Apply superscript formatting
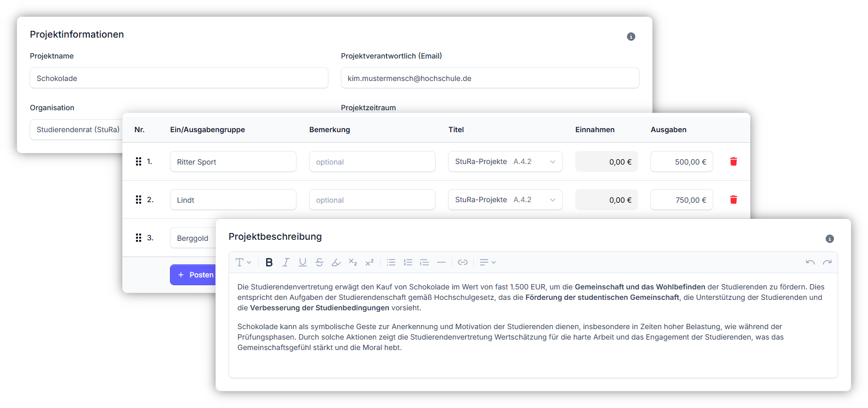Screen dimensions: 868x408 pos(369,262)
